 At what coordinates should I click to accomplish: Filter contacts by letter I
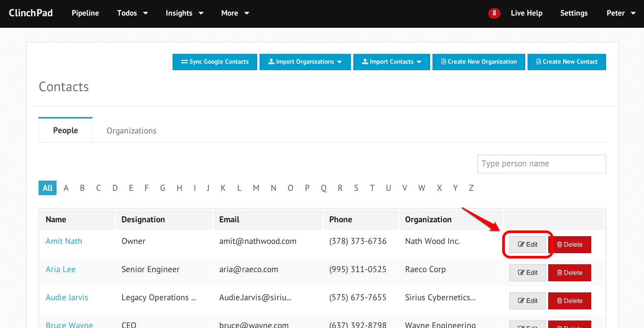pos(195,188)
